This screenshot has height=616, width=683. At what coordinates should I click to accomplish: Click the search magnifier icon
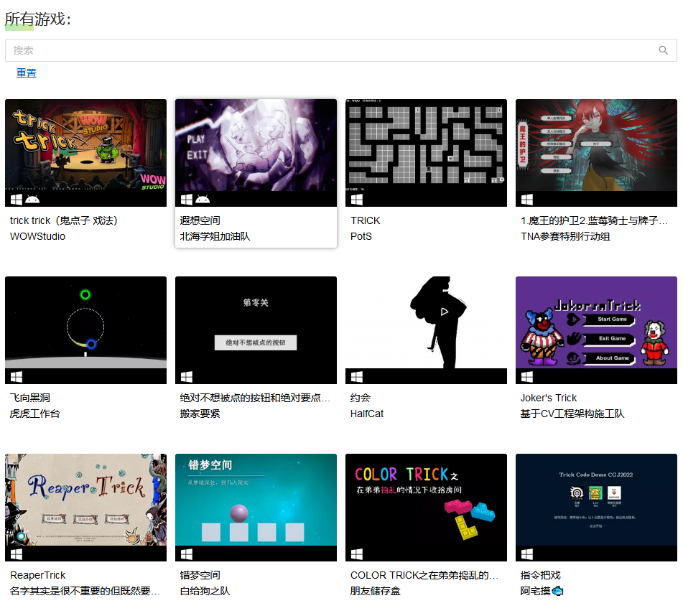(663, 50)
